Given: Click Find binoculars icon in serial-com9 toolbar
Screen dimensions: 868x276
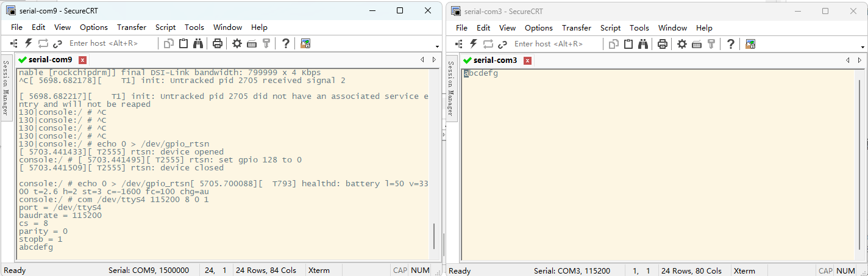Looking at the screenshot, I should point(198,43).
